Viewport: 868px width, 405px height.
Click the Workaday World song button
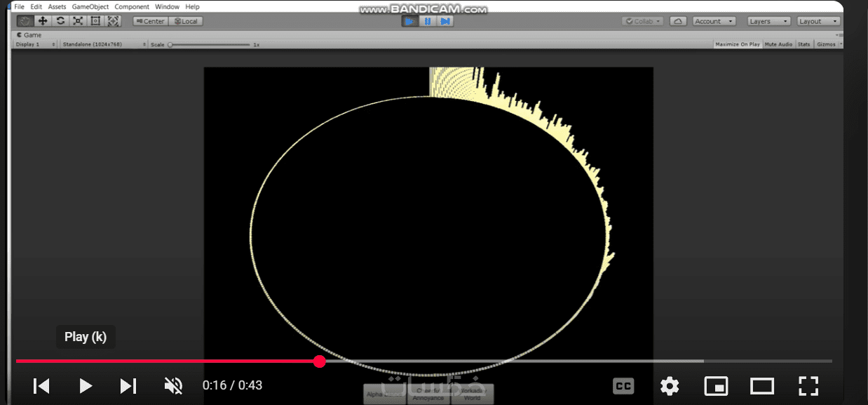tap(473, 394)
